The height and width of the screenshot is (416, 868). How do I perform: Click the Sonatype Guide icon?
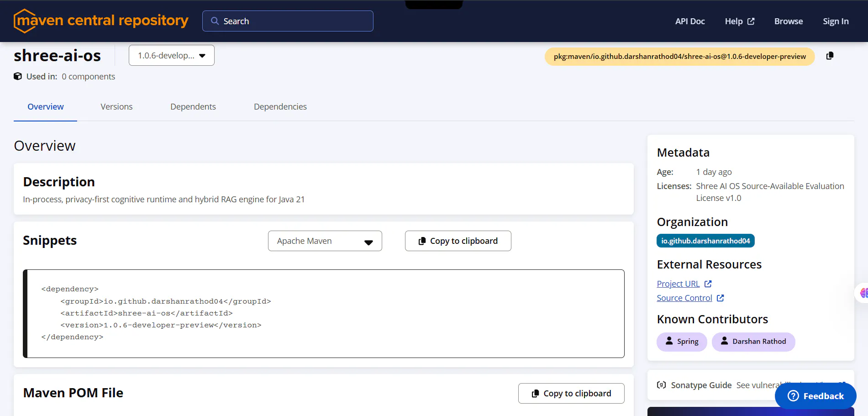coord(661,385)
